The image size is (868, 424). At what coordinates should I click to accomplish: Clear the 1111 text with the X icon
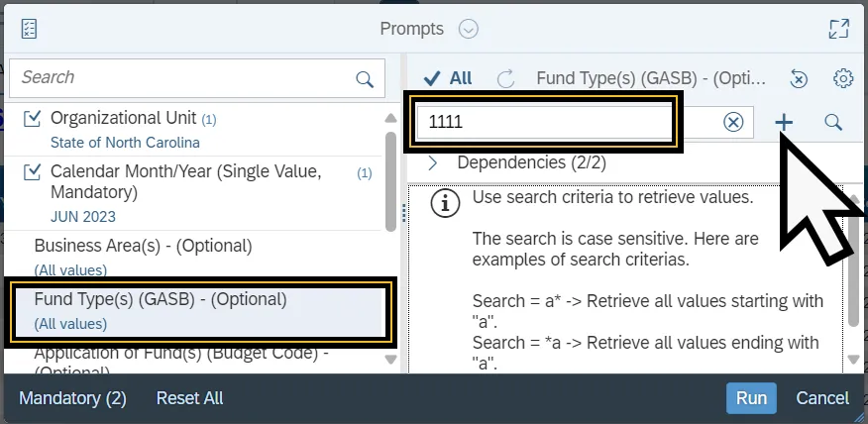point(733,122)
